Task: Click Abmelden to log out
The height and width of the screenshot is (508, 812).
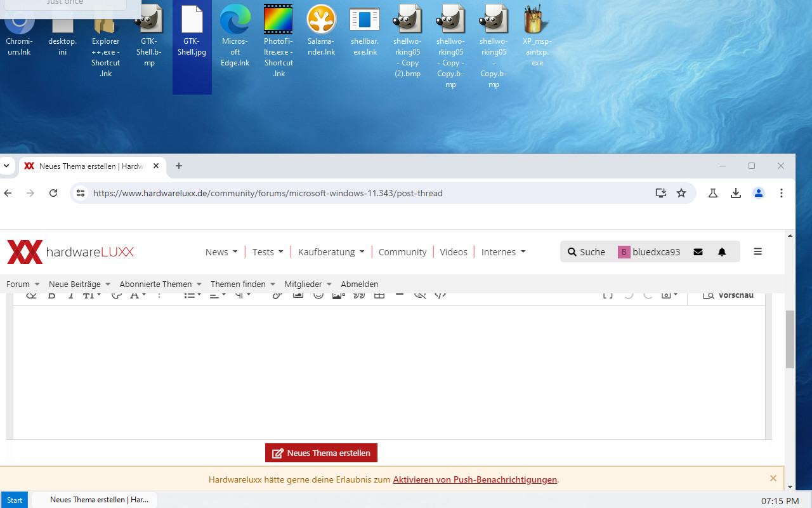Action: (360, 284)
